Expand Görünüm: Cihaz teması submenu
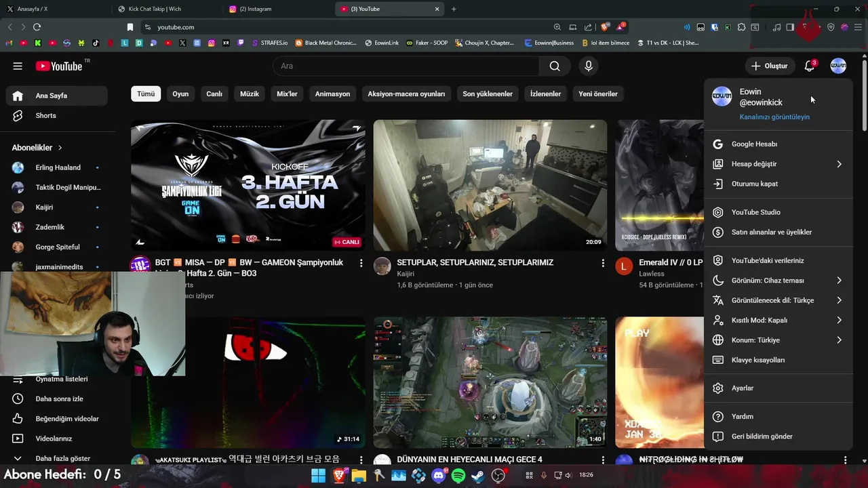Screen dimensions: 868x488 click(778, 281)
